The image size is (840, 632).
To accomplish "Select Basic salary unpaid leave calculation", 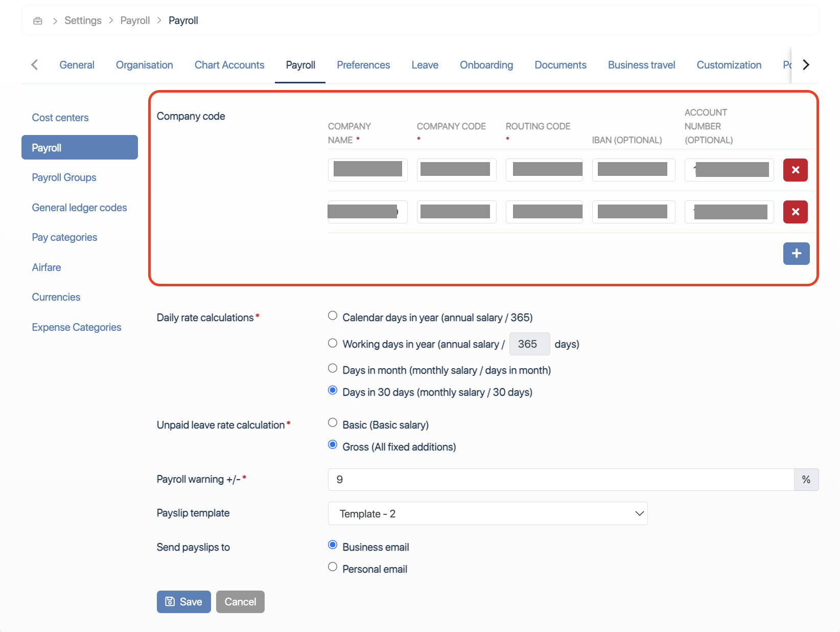I will [x=333, y=423].
